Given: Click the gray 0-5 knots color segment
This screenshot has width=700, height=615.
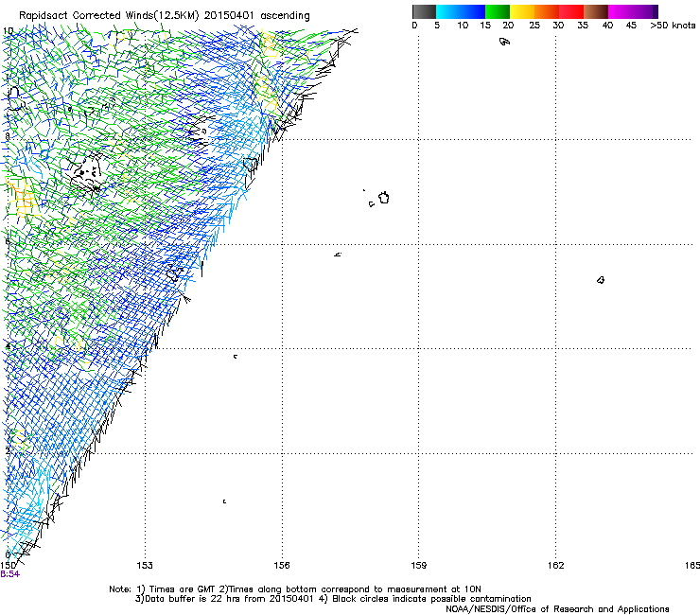Looking at the screenshot, I should tap(424, 11).
